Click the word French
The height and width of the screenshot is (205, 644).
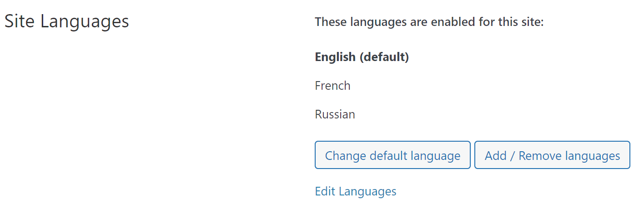pos(332,86)
